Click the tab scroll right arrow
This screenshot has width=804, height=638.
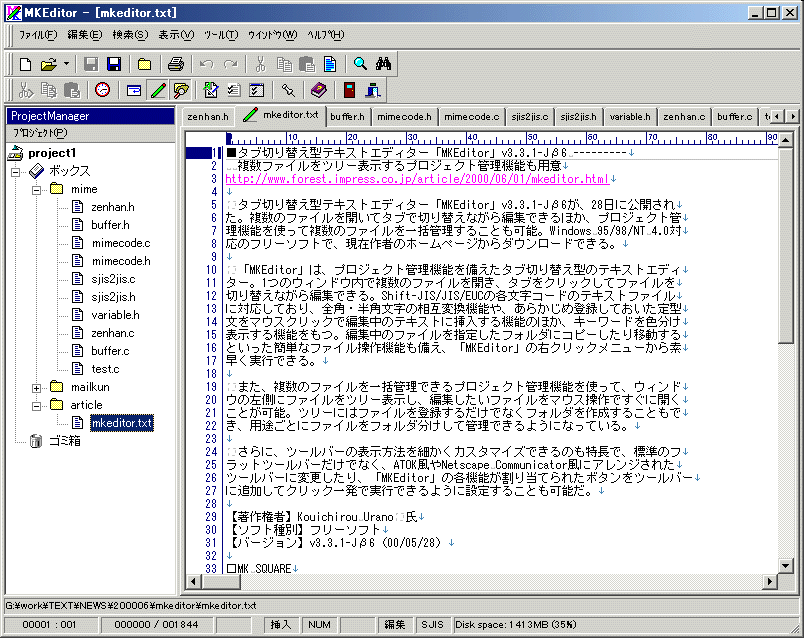791,115
